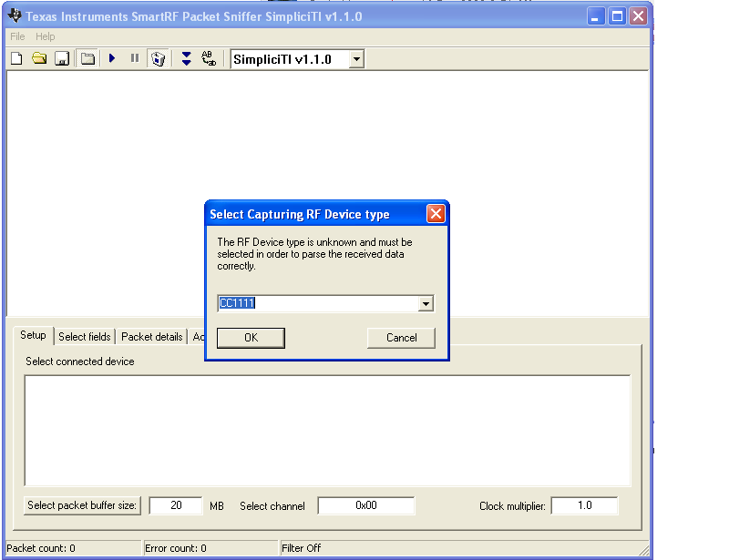
Task: Minimize the Packet Sniffer window
Action: 596,16
